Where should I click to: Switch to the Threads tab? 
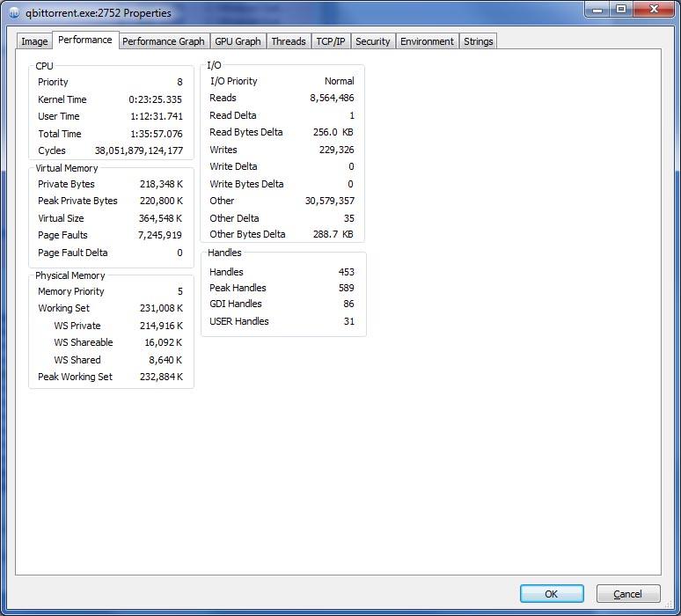tap(289, 41)
